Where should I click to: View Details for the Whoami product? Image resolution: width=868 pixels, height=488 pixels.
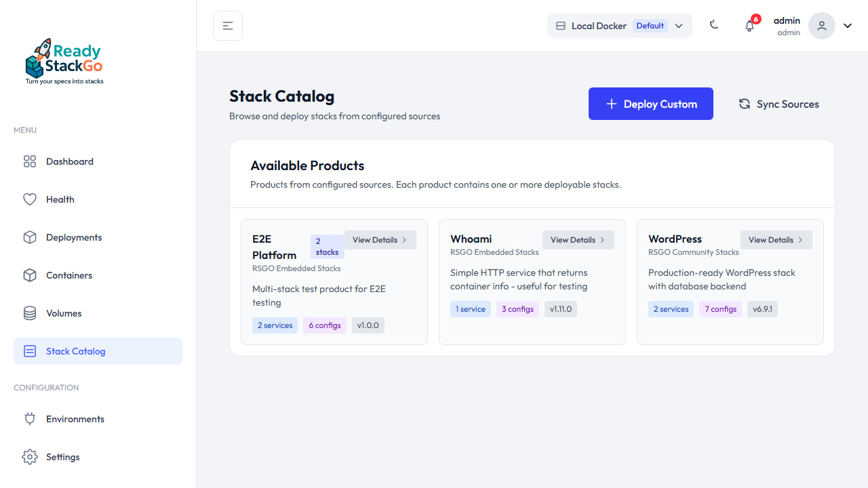[x=578, y=239]
